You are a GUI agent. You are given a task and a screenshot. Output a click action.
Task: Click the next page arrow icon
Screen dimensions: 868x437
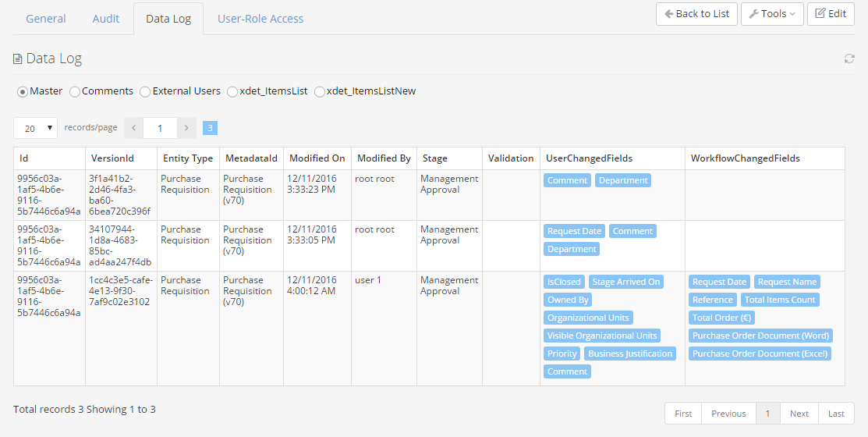(186, 128)
